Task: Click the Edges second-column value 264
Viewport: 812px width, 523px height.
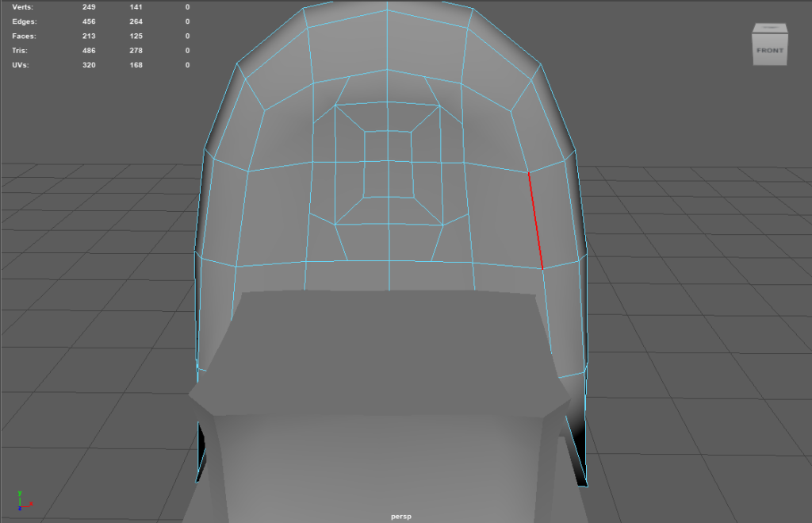Action: pyautogui.click(x=136, y=21)
